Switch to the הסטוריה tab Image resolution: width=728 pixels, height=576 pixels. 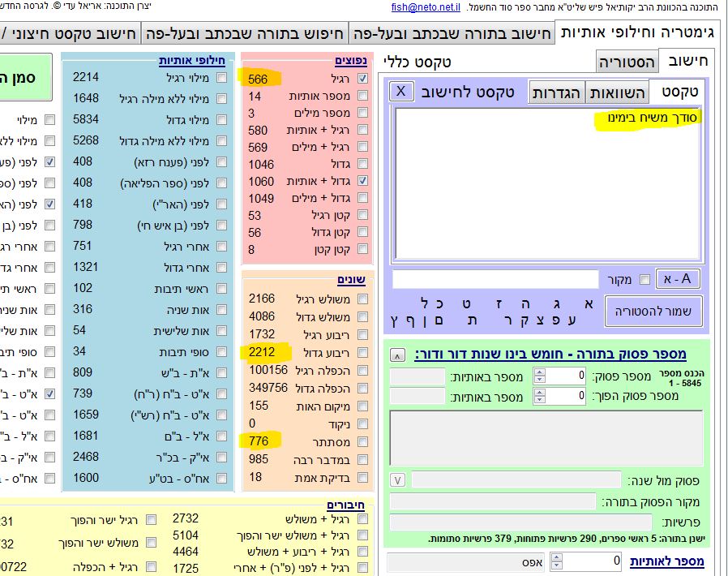tap(627, 62)
